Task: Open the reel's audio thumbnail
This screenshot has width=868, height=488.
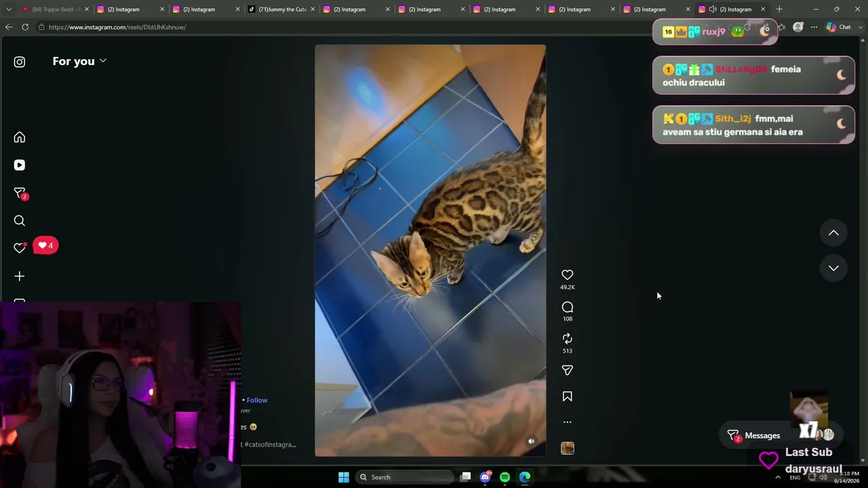Action: pos(568,448)
